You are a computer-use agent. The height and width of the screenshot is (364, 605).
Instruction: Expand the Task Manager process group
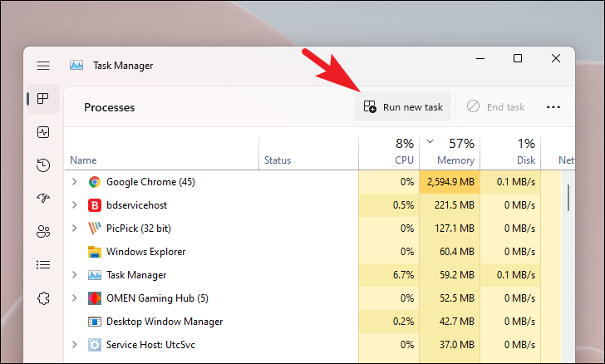pos(75,274)
